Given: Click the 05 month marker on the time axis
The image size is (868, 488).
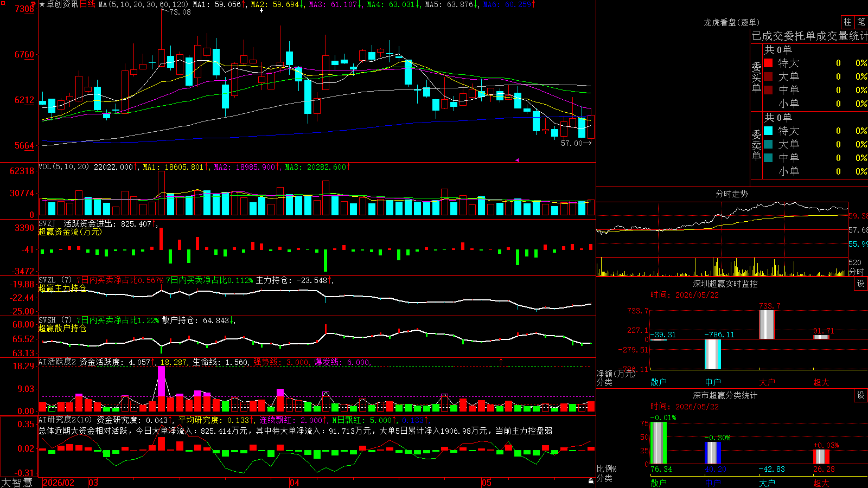Looking at the screenshot, I should [x=486, y=482].
